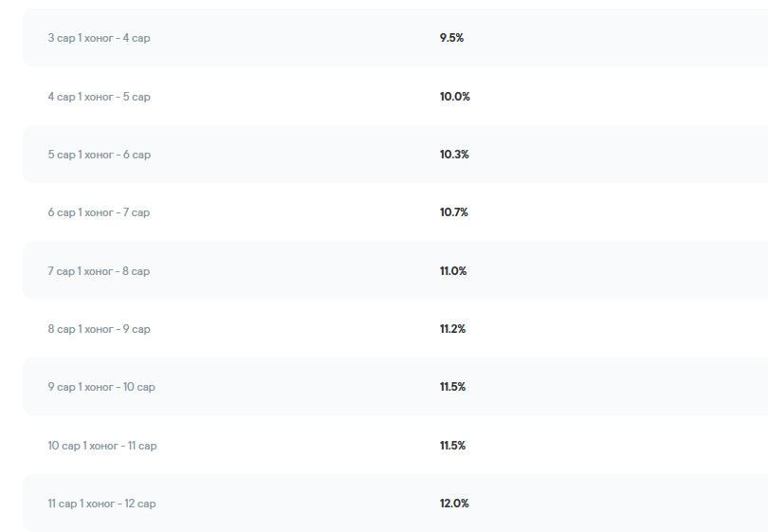The image size is (768, 532).
Task: Select the '11 сар 1 хоног - 12 сар' term
Action: tap(101, 504)
